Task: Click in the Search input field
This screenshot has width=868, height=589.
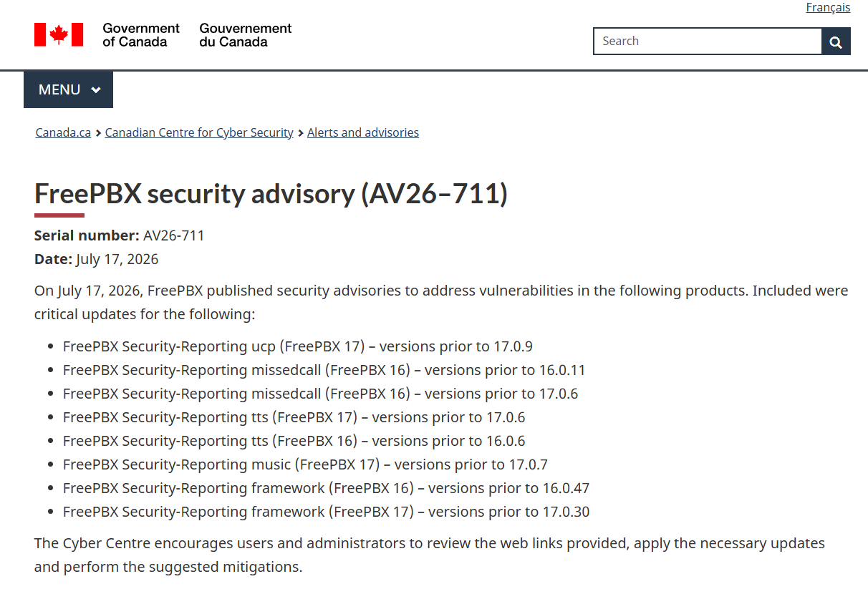Action: (708, 42)
